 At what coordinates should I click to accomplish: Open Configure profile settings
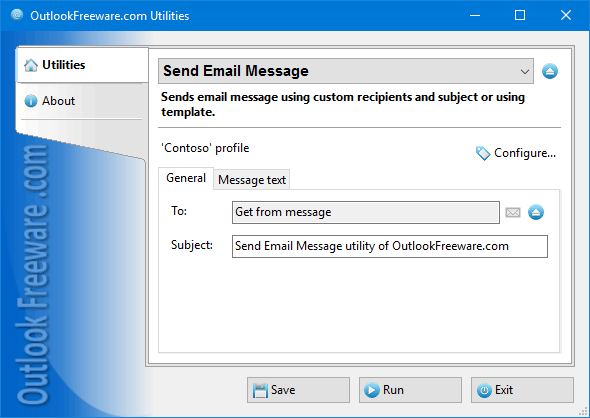(516, 153)
